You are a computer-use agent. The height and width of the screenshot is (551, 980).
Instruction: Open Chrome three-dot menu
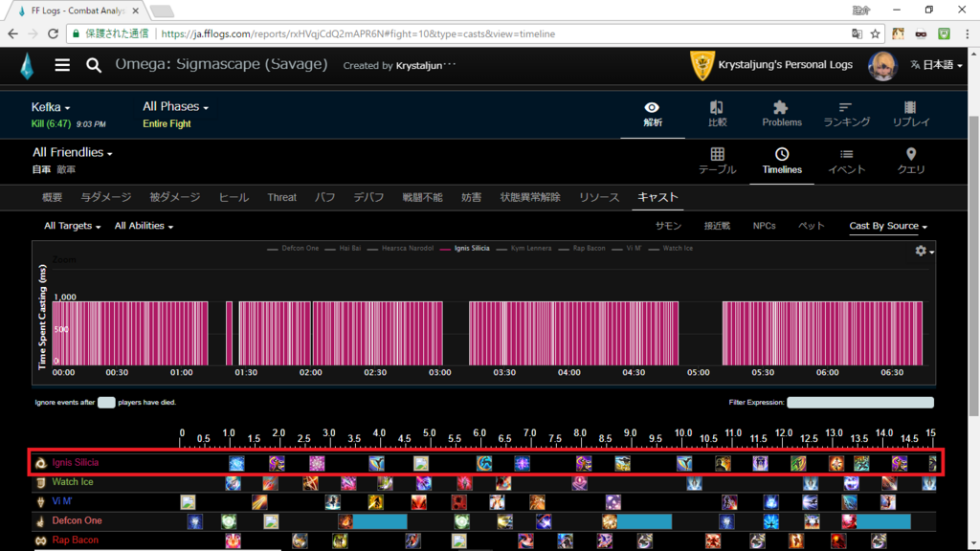coord(967,33)
